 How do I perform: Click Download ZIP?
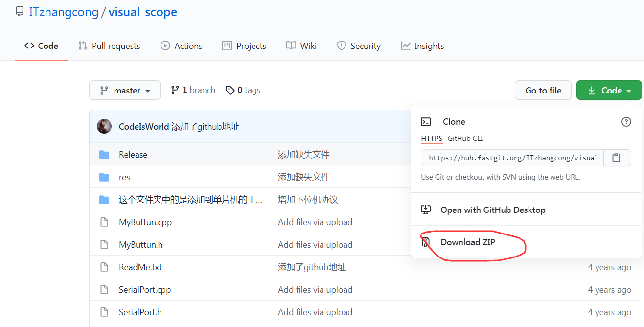pos(468,242)
